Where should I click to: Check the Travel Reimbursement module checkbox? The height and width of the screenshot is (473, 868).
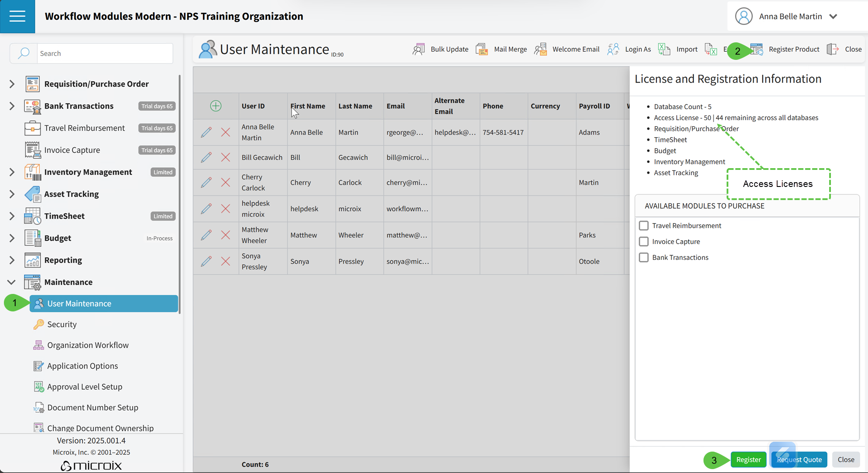(644, 225)
